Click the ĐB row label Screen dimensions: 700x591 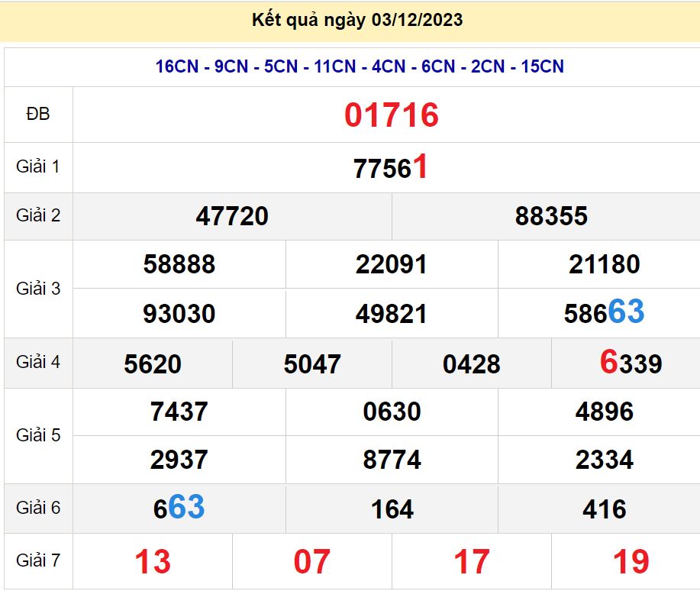[x=38, y=115]
